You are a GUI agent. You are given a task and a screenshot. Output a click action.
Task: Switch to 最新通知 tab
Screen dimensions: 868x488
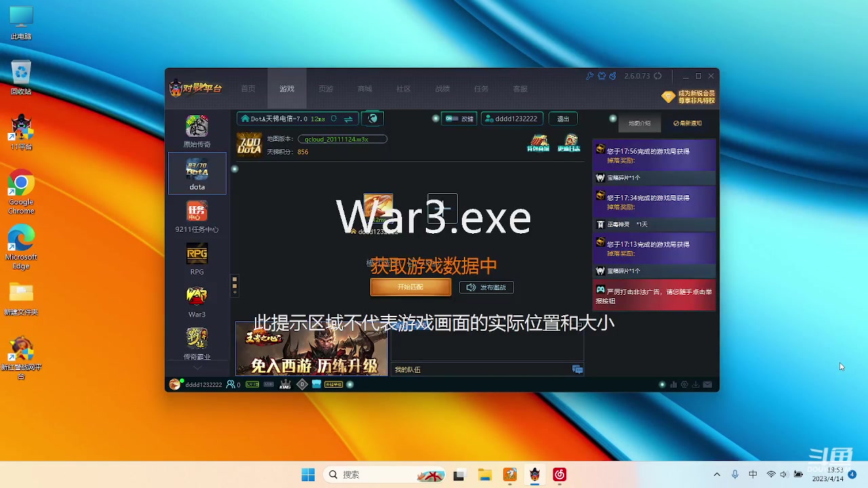(688, 123)
